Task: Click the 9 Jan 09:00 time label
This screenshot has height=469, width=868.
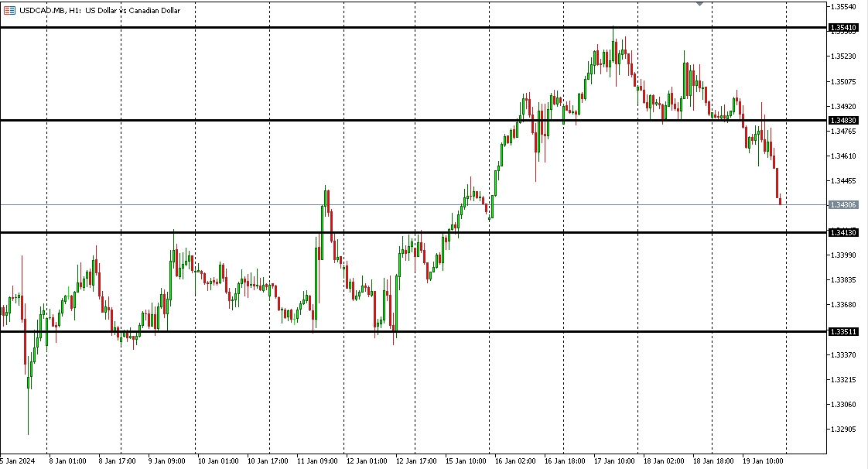Action: click(x=166, y=460)
